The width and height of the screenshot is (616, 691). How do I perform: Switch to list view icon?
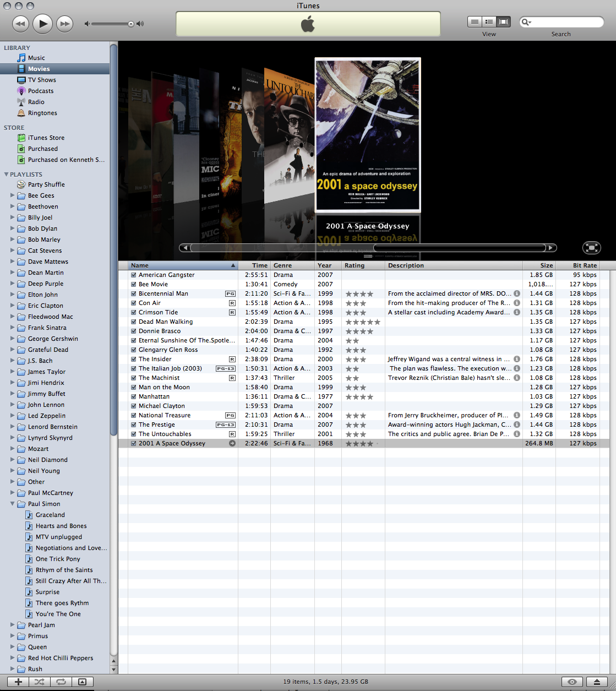point(474,22)
